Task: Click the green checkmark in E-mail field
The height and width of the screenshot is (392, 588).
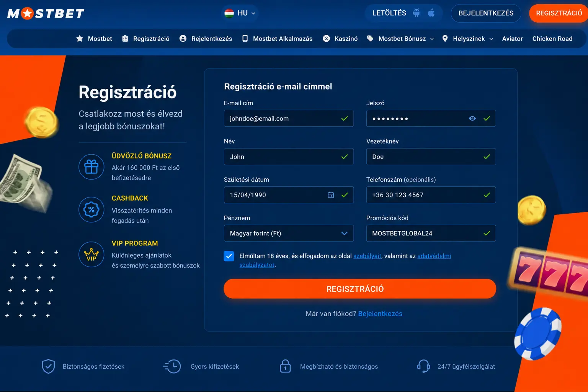Action: coord(345,118)
